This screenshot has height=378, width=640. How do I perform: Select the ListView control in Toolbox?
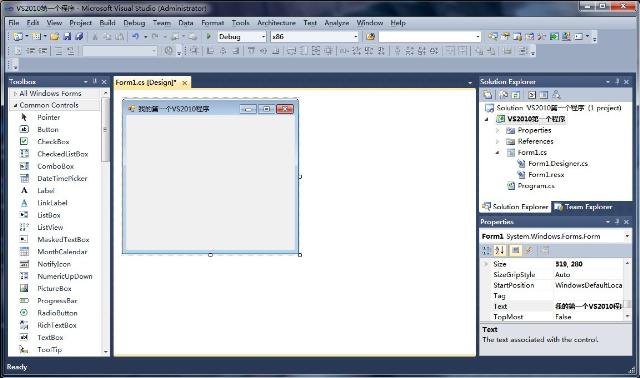(x=54, y=227)
